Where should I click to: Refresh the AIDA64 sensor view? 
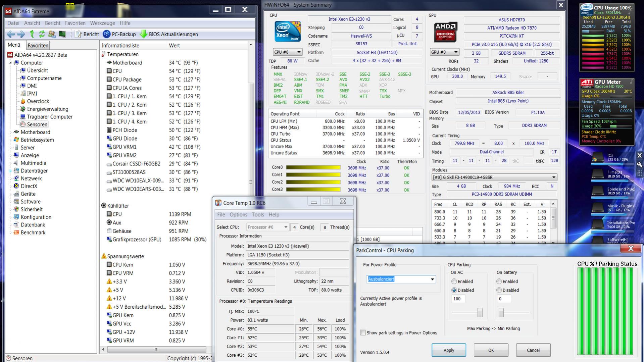point(42,34)
